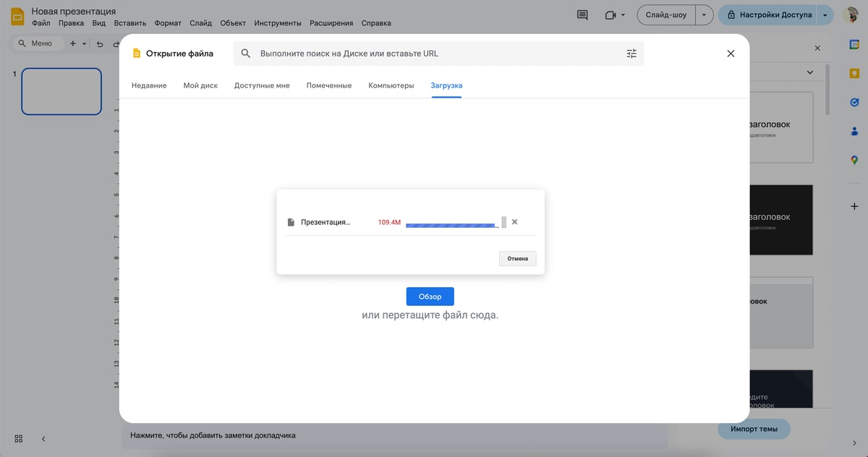The image size is (868, 457).
Task: Hide the side panel chevron at bottom right
Action: (854, 443)
